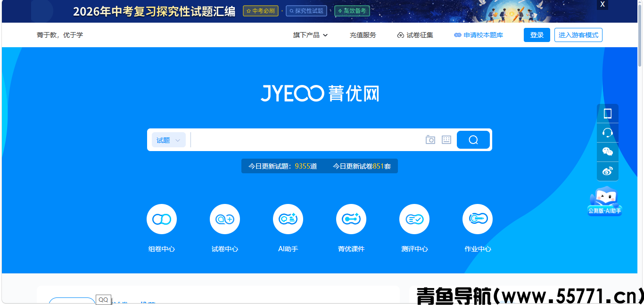Open the 组卷中心 round icon
The height and width of the screenshot is (305, 644).
point(162,219)
